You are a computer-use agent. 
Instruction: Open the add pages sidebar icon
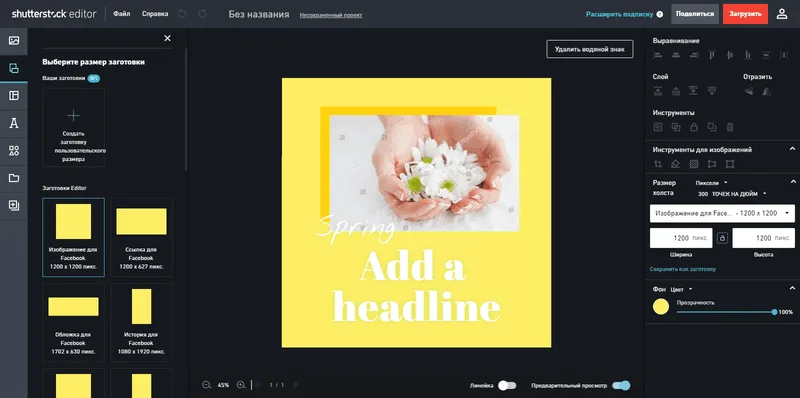point(14,206)
